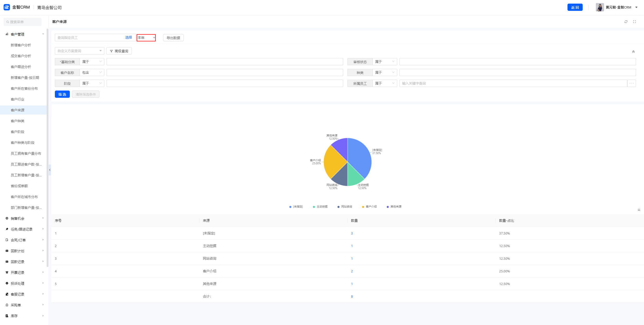This screenshot has width=644, height=325.
Task: Click the chart download icon
Action: tap(639, 209)
